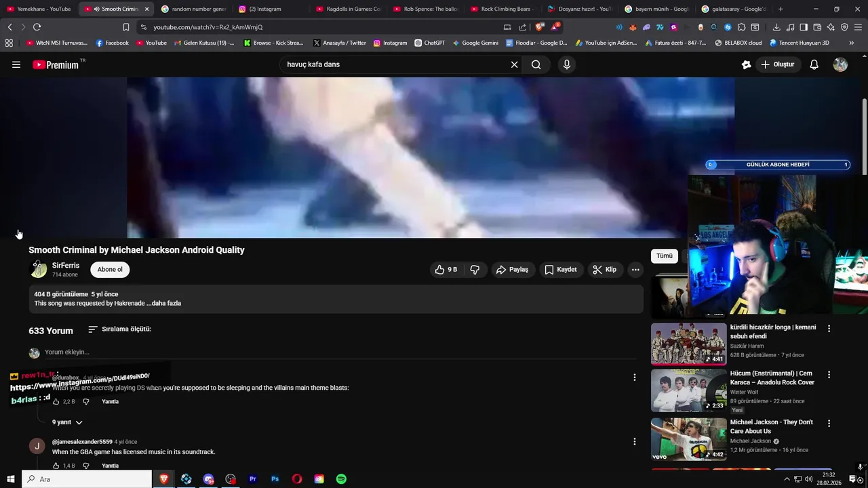Screen dimensions: 868x488
Task: Bookmark this page icon
Action: [125, 27]
